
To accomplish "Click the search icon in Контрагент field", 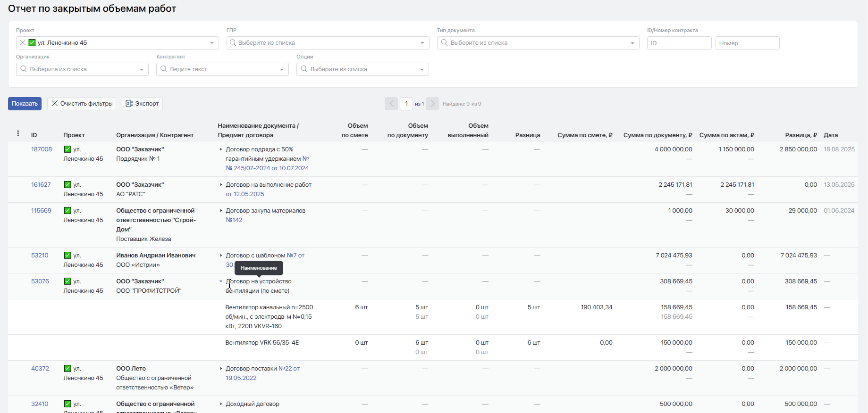I will click(164, 69).
